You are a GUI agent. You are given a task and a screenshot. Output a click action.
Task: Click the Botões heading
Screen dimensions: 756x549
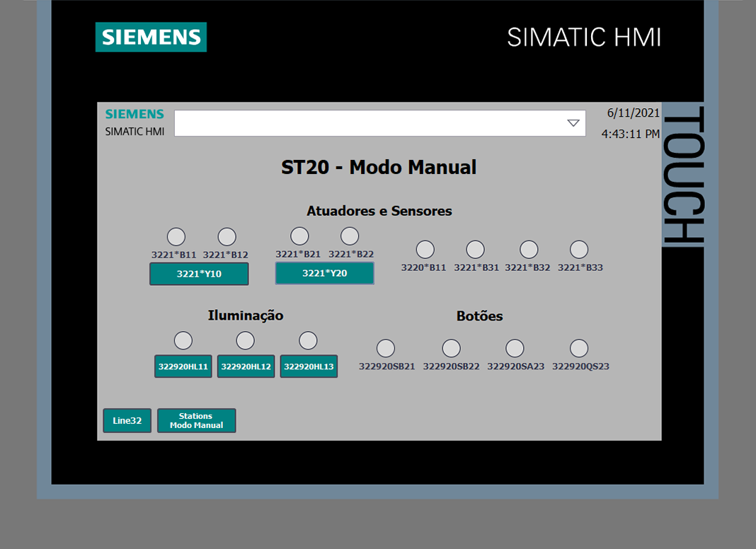480,316
